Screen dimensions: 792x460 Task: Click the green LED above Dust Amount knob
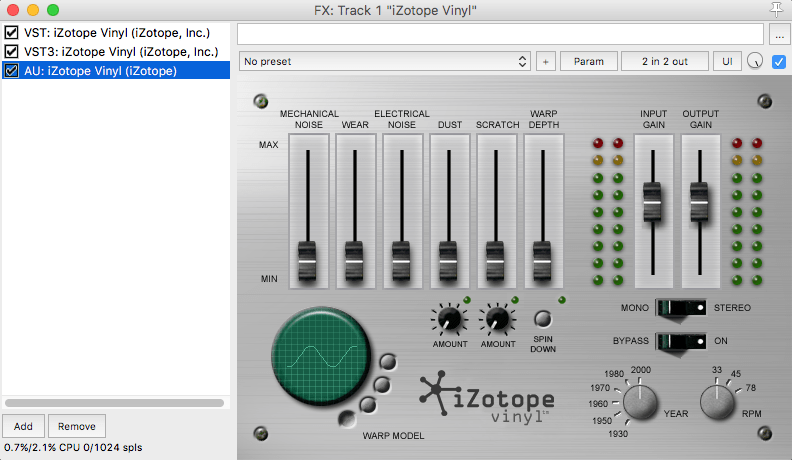click(x=467, y=300)
